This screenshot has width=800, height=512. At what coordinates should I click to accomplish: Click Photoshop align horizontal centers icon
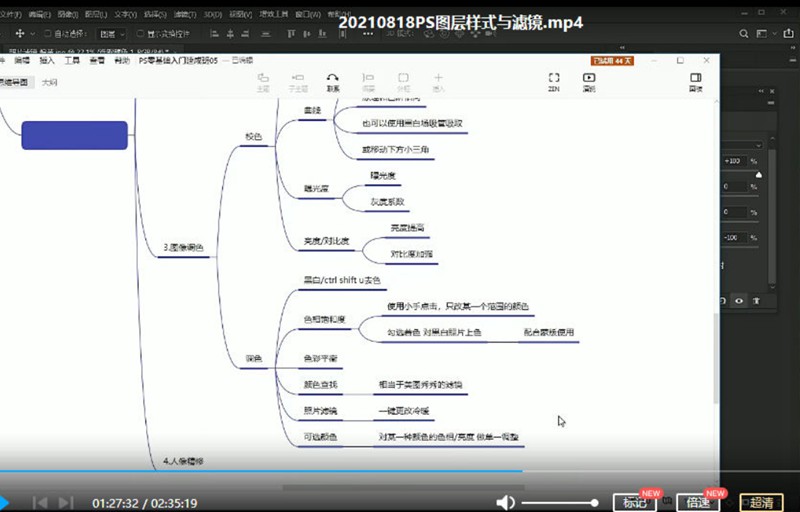point(230,34)
